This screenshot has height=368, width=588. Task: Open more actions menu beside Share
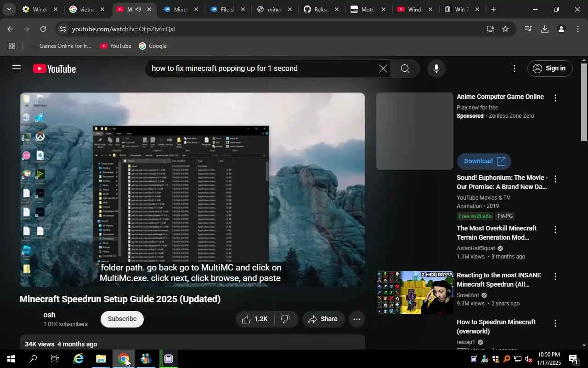(x=356, y=319)
